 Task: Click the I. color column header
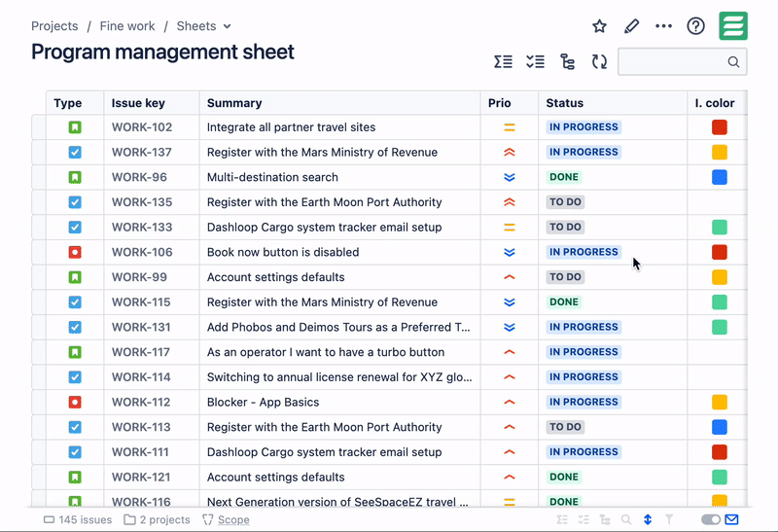(715, 103)
